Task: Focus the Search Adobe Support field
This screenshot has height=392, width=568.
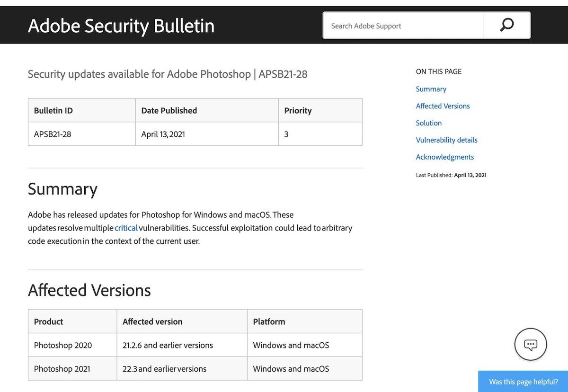Action: [404, 26]
